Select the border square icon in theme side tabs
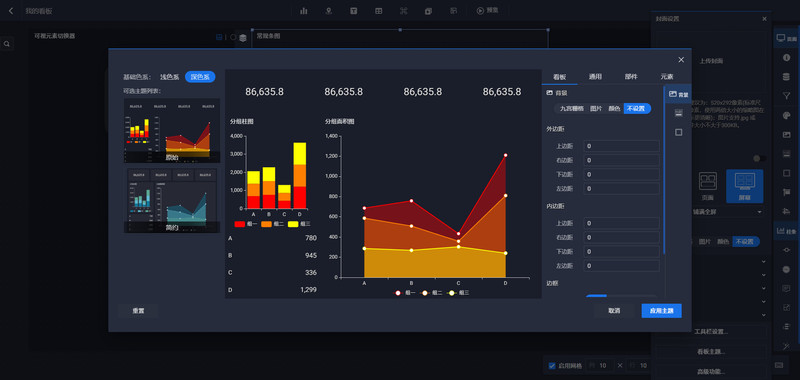Screen dimensions: 800x380 [x=679, y=132]
